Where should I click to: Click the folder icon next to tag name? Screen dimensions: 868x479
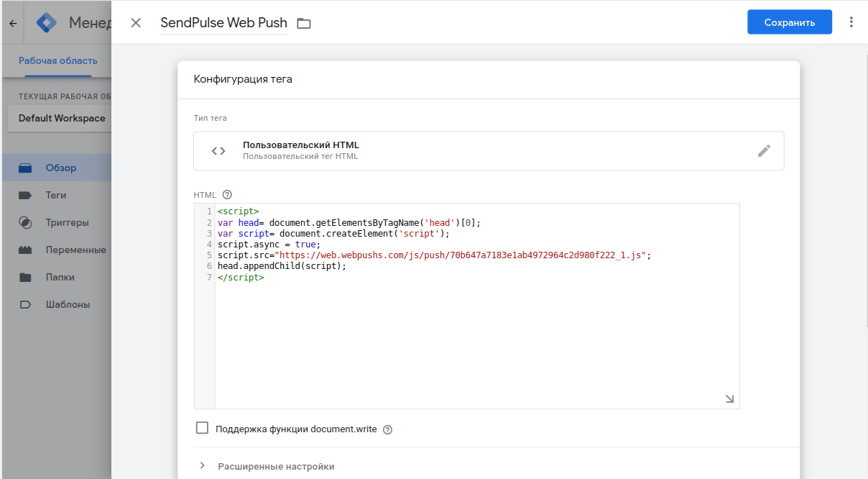click(304, 24)
